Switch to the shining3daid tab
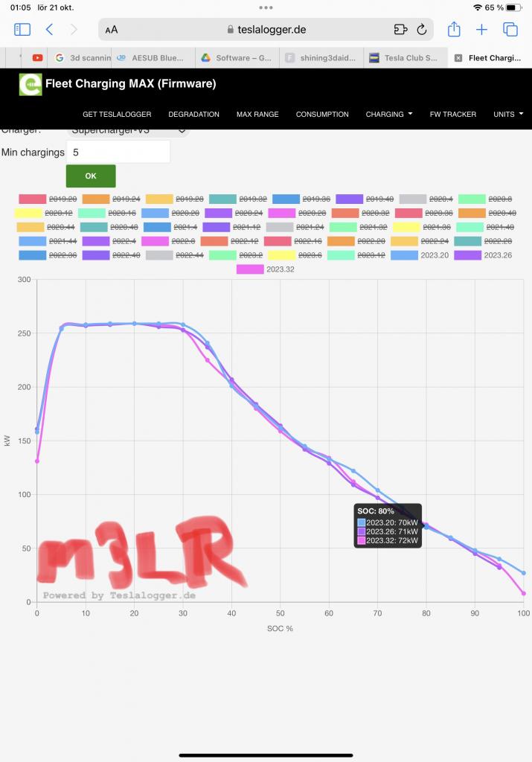The image size is (532, 762). tap(321, 58)
